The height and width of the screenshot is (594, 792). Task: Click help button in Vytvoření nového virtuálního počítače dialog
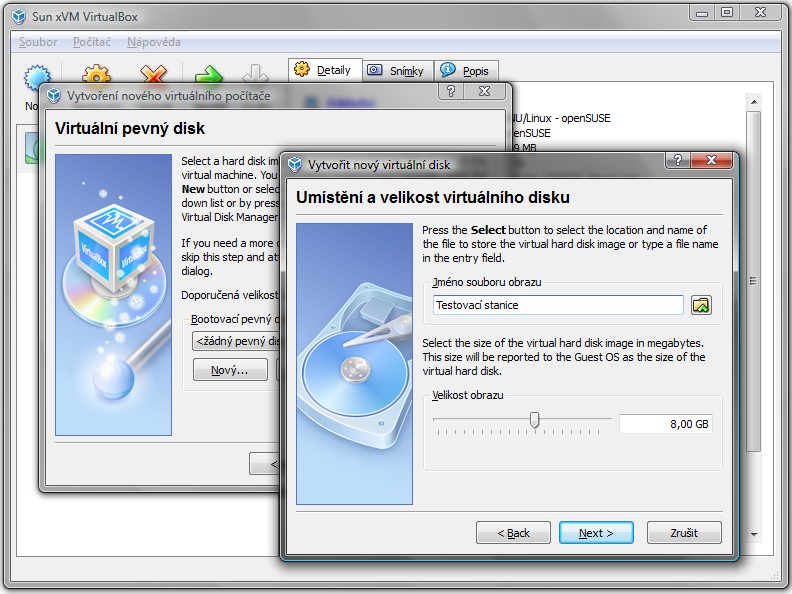click(451, 91)
